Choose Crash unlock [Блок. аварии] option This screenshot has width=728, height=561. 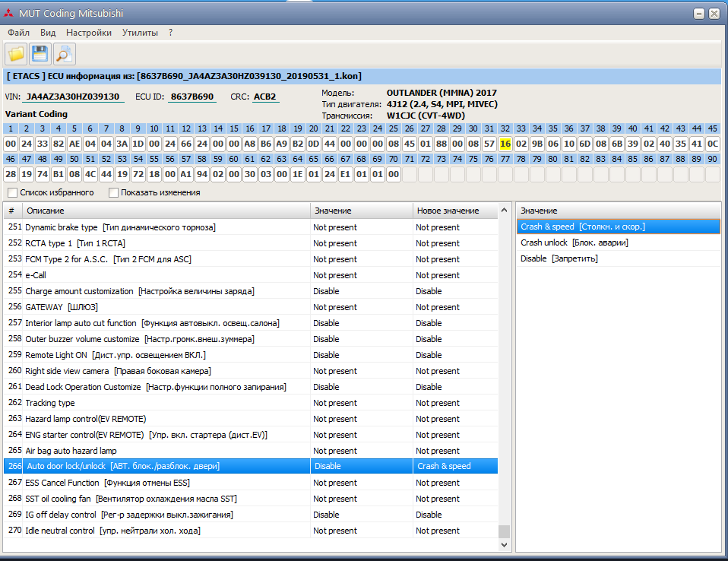pyautogui.click(x=619, y=242)
